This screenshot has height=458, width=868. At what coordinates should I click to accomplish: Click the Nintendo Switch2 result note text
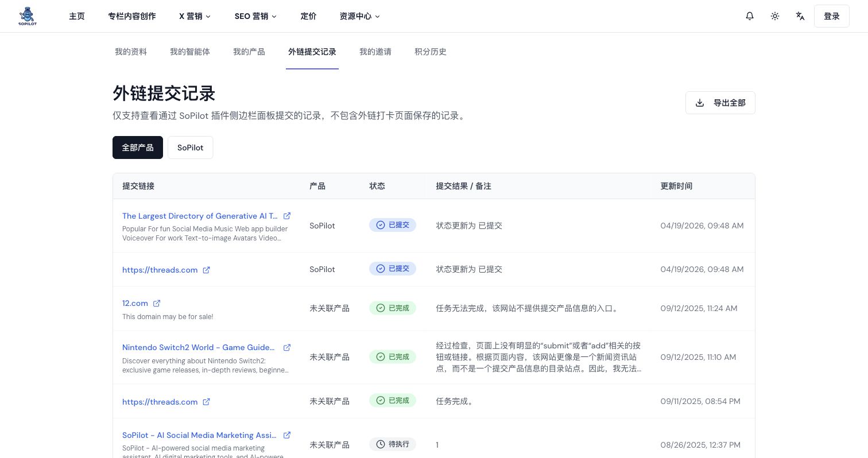point(539,357)
